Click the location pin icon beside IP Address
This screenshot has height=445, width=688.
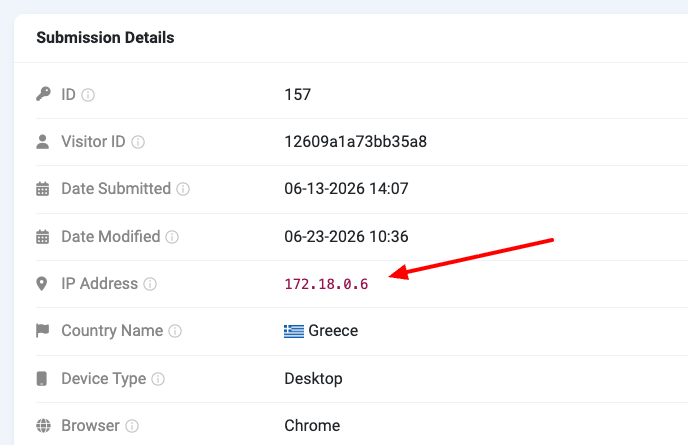[42, 284]
